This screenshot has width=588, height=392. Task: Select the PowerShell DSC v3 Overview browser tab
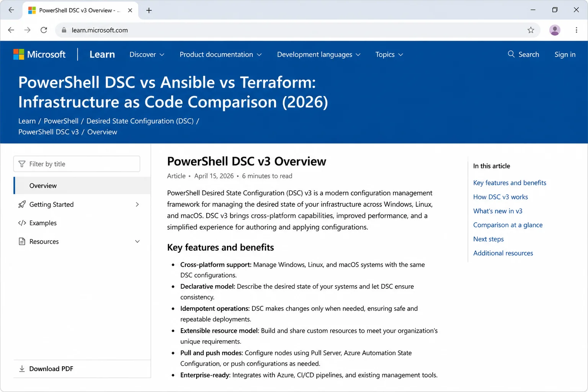tap(80, 10)
